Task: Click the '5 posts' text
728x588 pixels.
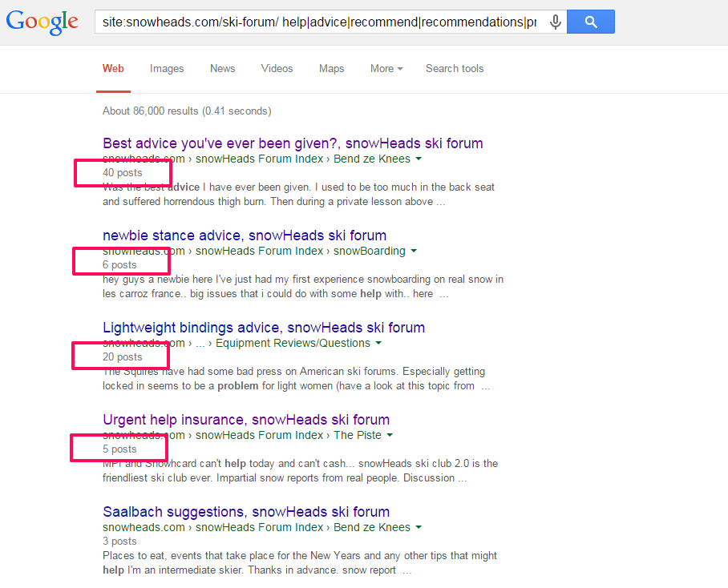Action: coord(119,449)
